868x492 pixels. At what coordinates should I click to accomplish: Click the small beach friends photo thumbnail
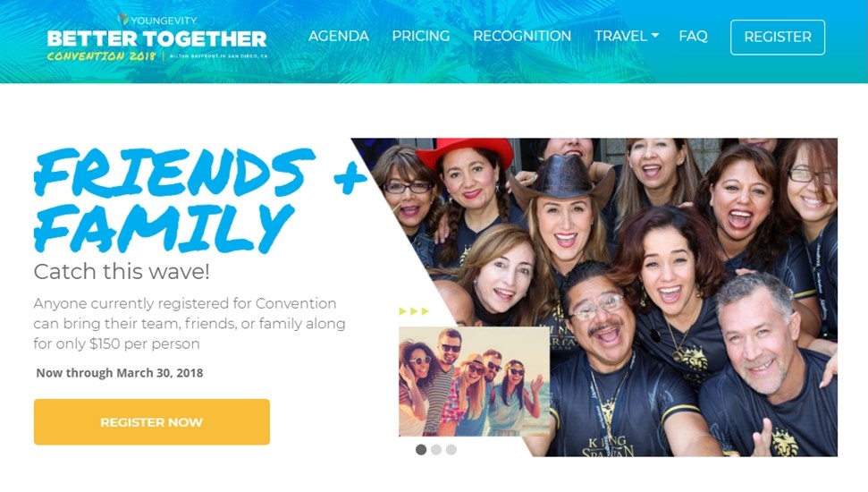click(475, 381)
